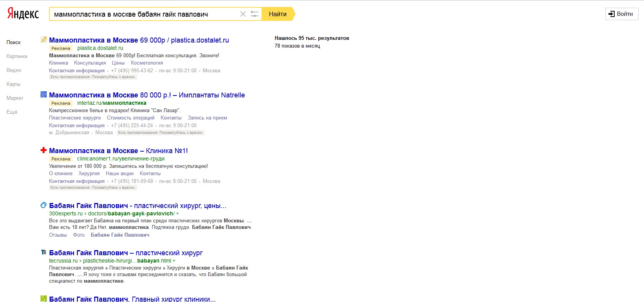Viewport: 644px width, 302px height.
Task: Open the Цены sitelink
Action: coord(118,63)
